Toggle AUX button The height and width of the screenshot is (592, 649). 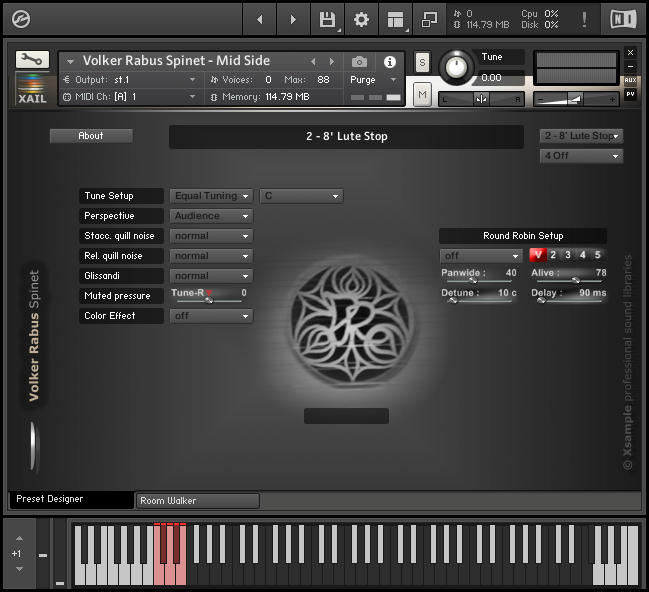tap(630, 80)
